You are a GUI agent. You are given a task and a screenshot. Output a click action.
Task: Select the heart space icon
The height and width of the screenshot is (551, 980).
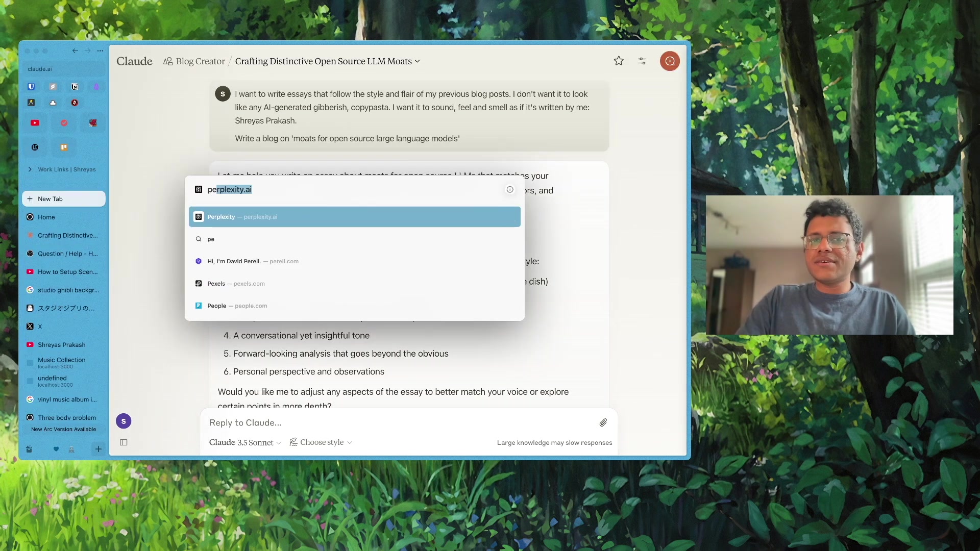click(56, 449)
